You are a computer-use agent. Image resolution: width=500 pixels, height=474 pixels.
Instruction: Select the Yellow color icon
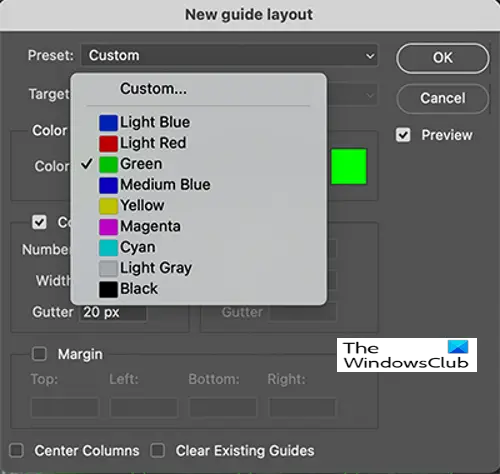tap(108, 206)
